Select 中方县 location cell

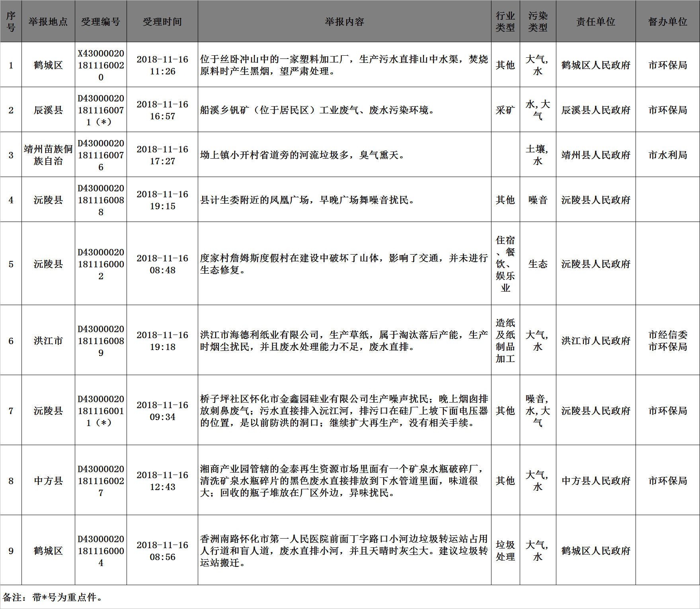coord(48,481)
